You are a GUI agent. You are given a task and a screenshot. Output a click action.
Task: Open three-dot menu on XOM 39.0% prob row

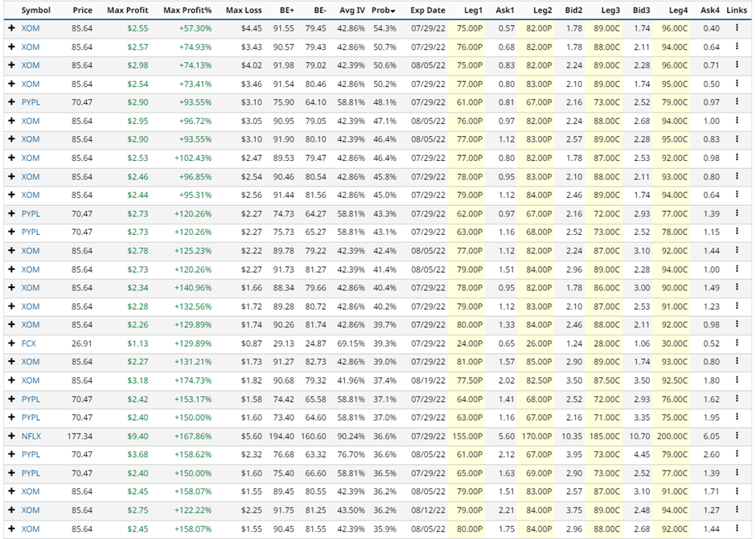point(737,361)
